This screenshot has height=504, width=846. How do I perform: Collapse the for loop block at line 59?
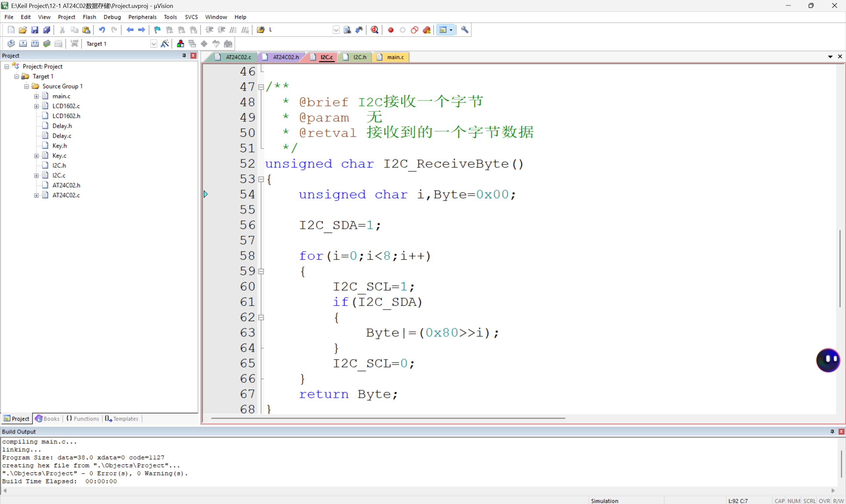coord(261,271)
